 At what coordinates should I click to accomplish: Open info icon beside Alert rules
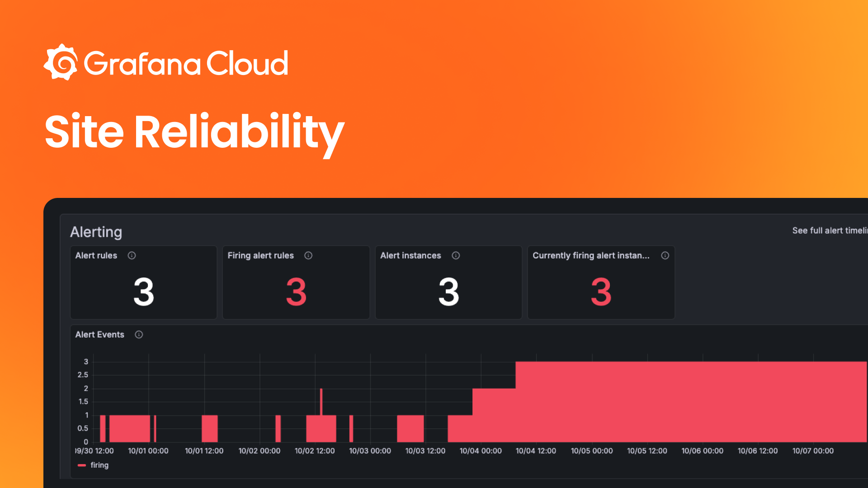[132, 256]
